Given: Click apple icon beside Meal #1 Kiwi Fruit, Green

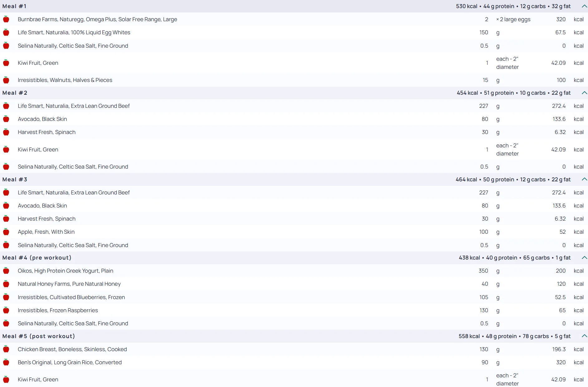Looking at the screenshot, I should tap(6, 63).
